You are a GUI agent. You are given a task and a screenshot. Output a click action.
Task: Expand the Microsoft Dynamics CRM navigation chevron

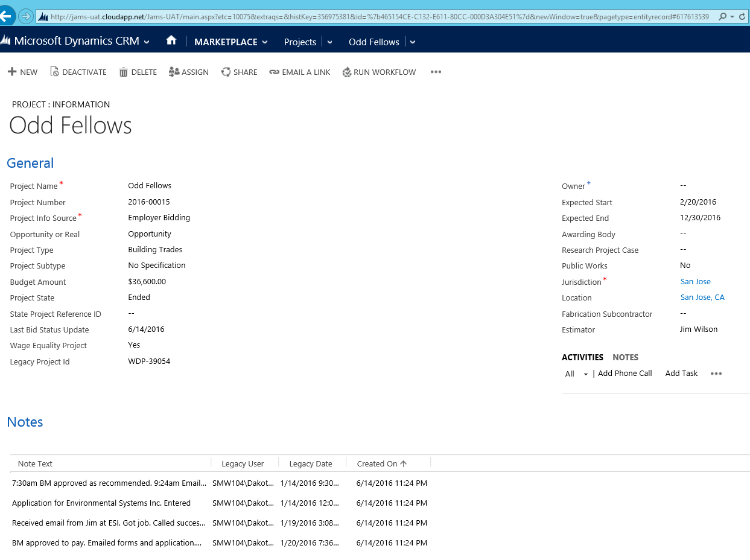147,42
